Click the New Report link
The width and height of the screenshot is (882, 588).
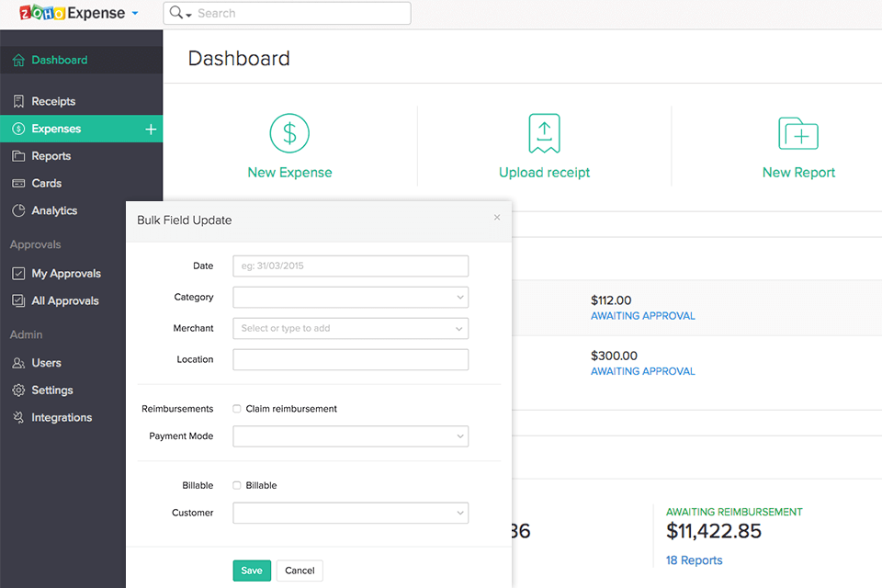[x=798, y=172]
